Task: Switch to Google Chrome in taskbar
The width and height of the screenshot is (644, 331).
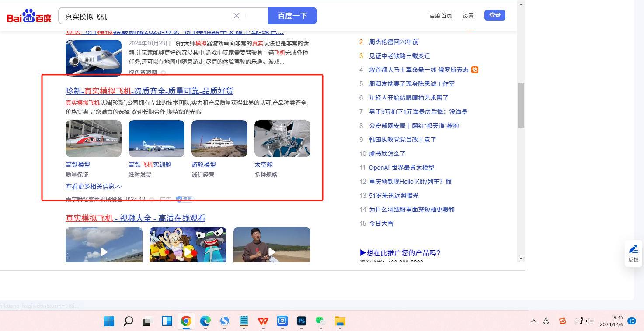Action: (186, 321)
